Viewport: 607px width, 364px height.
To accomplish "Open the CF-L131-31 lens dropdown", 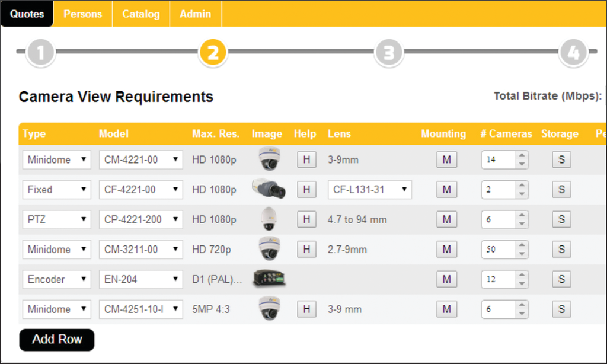I will [x=370, y=189].
